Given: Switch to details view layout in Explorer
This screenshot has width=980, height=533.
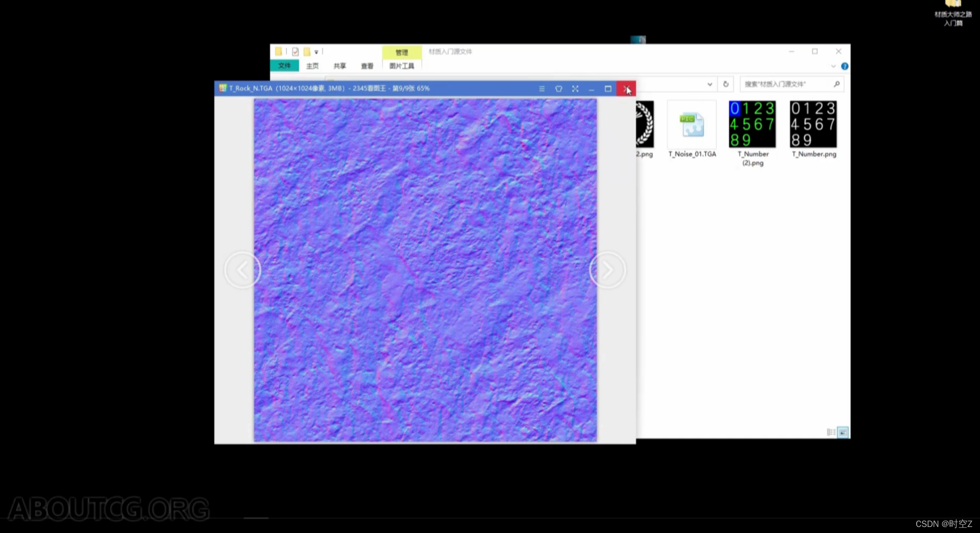Looking at the screenshot, I should coord(831,432).
